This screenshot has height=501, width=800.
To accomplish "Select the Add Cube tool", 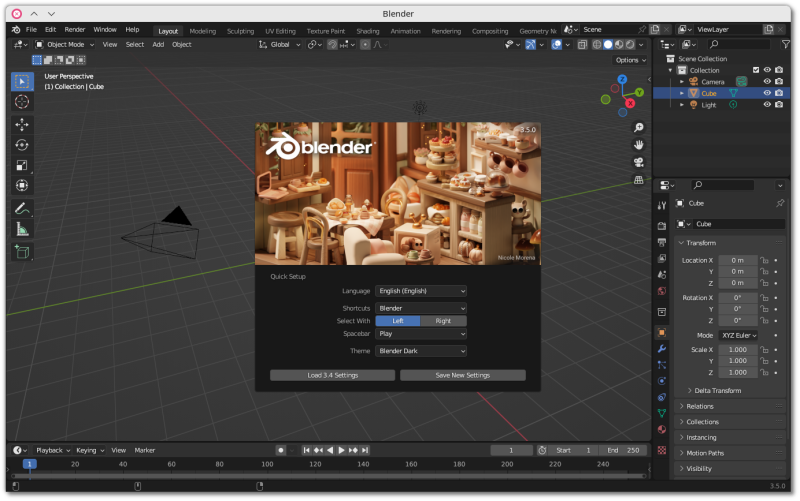I will tap(22, 252).
